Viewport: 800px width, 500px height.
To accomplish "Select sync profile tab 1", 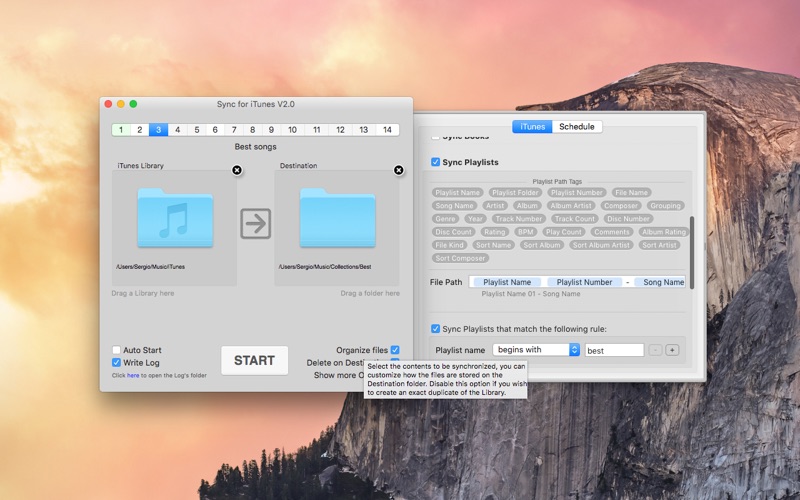I will (x=121, y=130).
